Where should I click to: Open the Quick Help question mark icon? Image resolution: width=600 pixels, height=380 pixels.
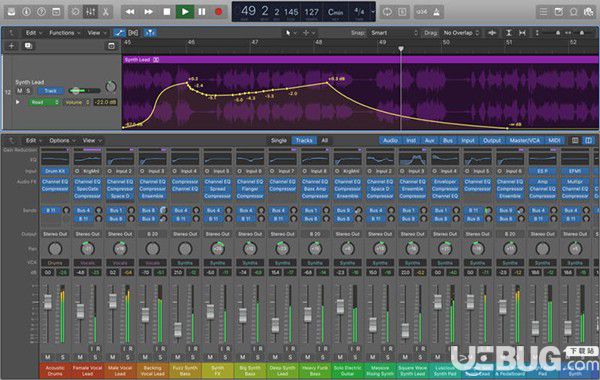[41, 12]
